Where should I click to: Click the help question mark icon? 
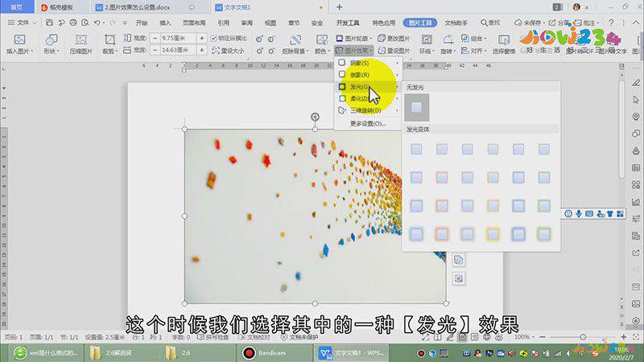click(x=611, y=23)
